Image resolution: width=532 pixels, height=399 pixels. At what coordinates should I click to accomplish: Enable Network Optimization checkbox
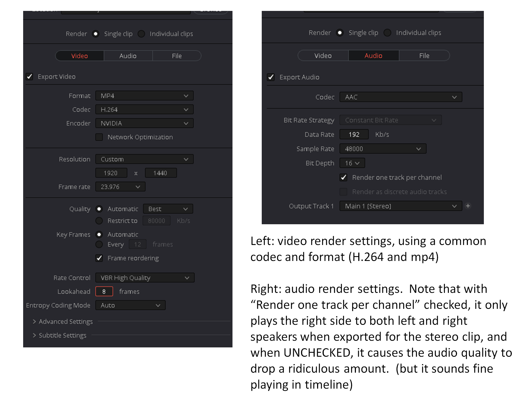point(99,137)
